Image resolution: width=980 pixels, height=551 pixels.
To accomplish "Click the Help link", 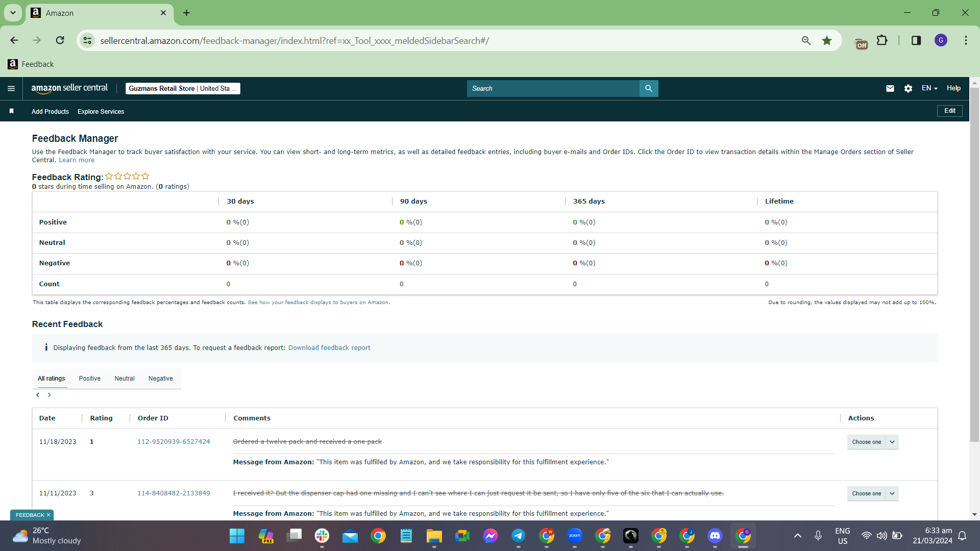I will (x=953, y=88).
